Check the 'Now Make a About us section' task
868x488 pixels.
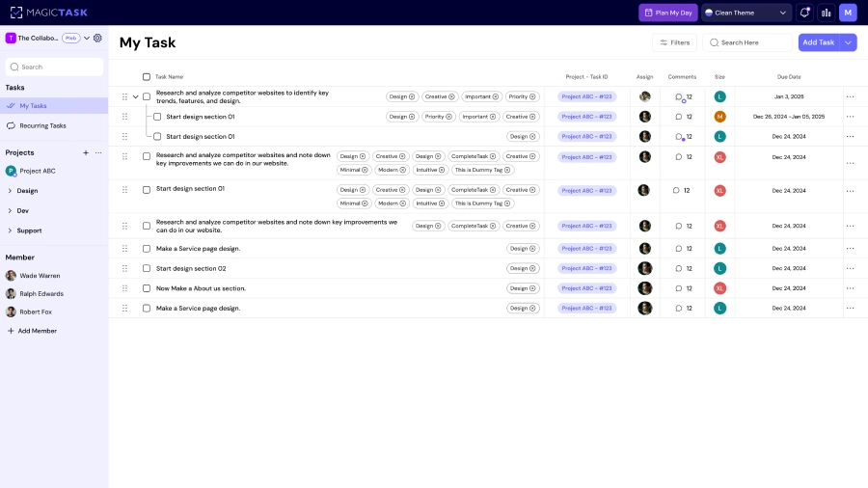point(147,288)
